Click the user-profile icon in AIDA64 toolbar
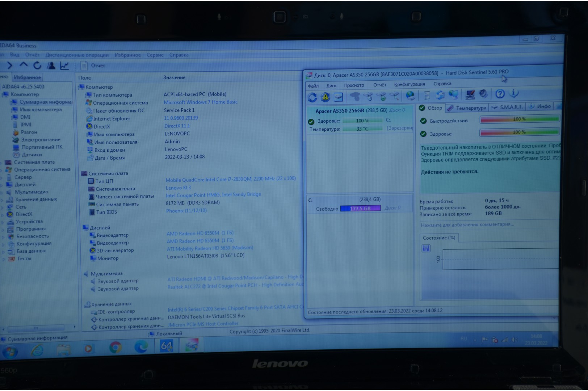 [x=51, y=66]
